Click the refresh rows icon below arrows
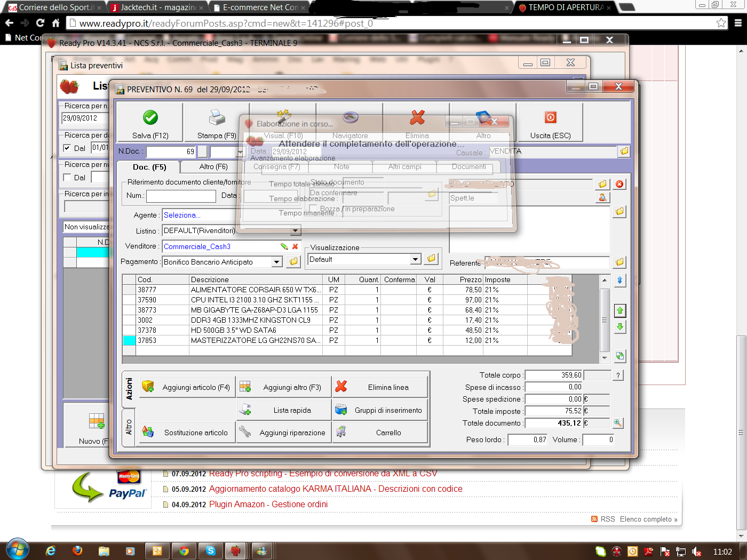The height and width of the screenshot is (560, 747). tap(619, 356)
